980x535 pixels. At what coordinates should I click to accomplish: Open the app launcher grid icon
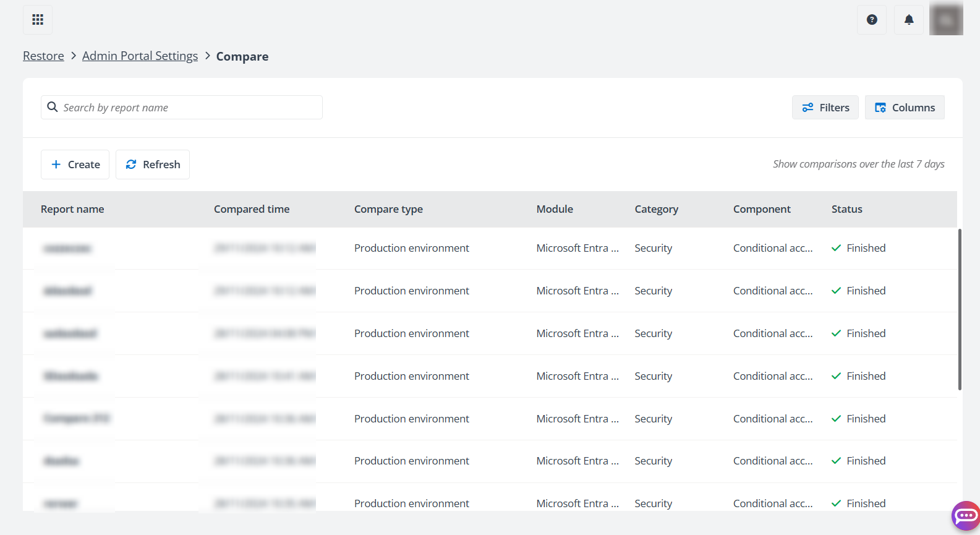[x=38, y=20]
